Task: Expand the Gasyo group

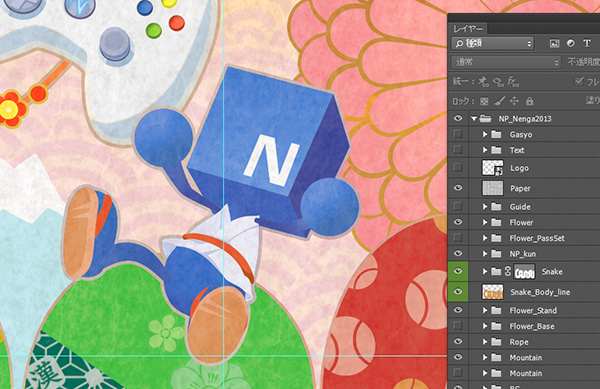Action: (x=485, y=134)
